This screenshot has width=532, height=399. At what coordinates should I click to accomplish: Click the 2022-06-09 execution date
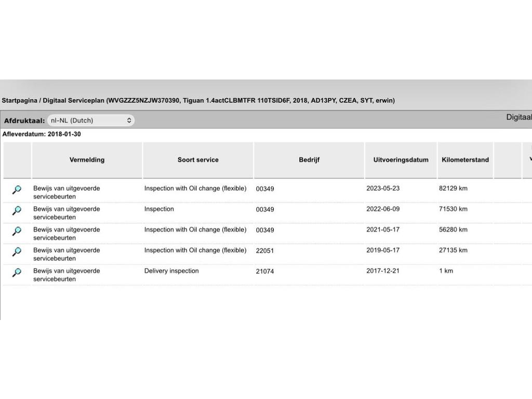383,209
